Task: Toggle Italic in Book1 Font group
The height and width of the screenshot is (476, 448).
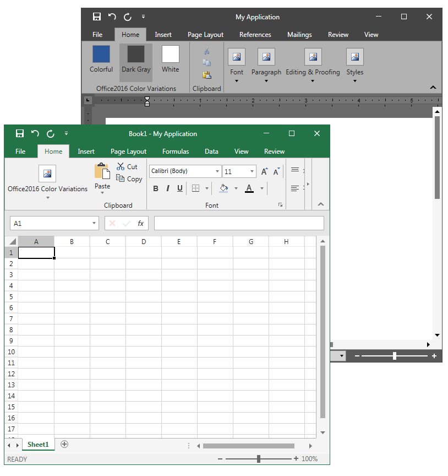Action: 168,188
